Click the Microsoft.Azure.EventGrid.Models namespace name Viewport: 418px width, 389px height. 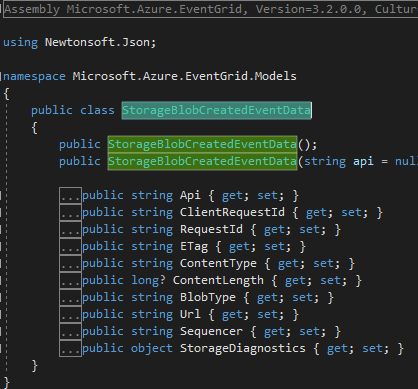click(185, 76)
